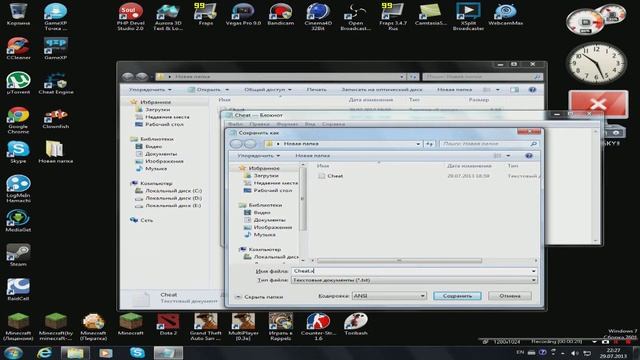
Task: Launch Steam from the desktop
Action: 18,255
